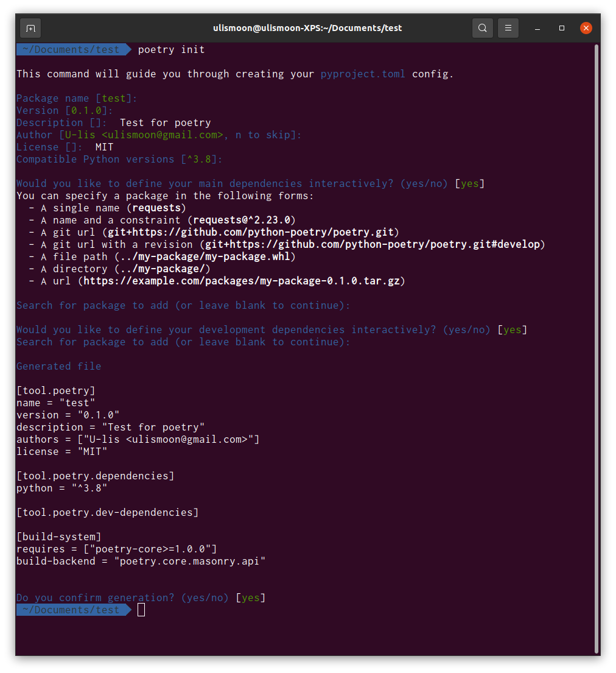Click the 'A single name (requests)' line
This screenshot has height=673, width=616.
pyautogui.click(x=107, y=208)
